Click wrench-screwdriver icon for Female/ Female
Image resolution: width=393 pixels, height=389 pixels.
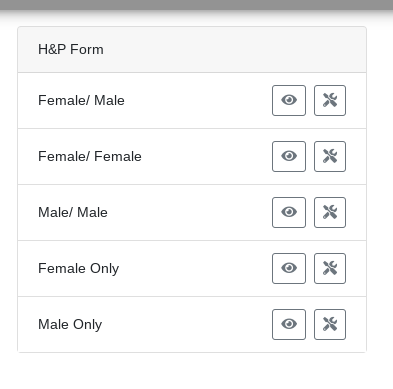point(330,156)
